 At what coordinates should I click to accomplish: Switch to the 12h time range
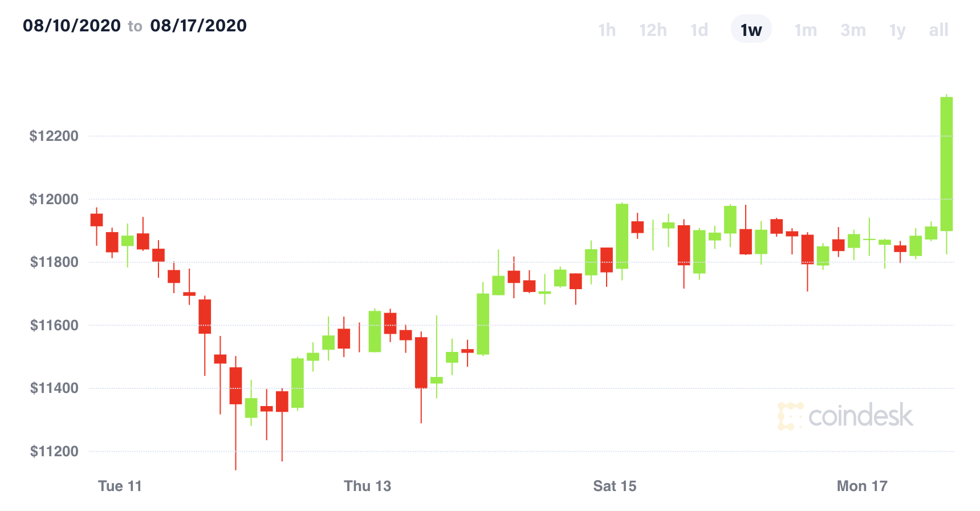click(653, 30)
